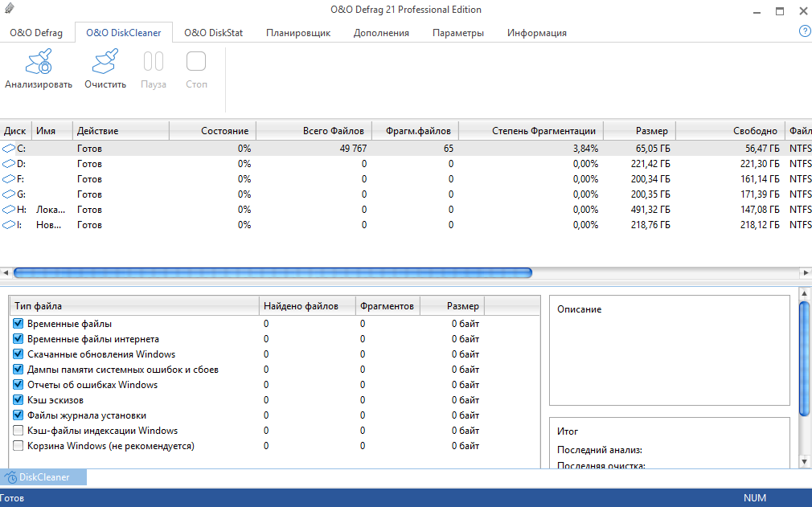The width and height of the screenshot is (812, 507).
Task: Select the Нов... name cell of drive I:
Action: [x=49, y=224]
